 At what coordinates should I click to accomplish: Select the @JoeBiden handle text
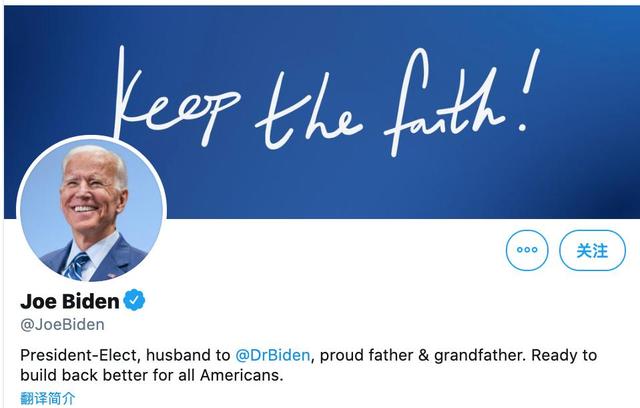62,325
